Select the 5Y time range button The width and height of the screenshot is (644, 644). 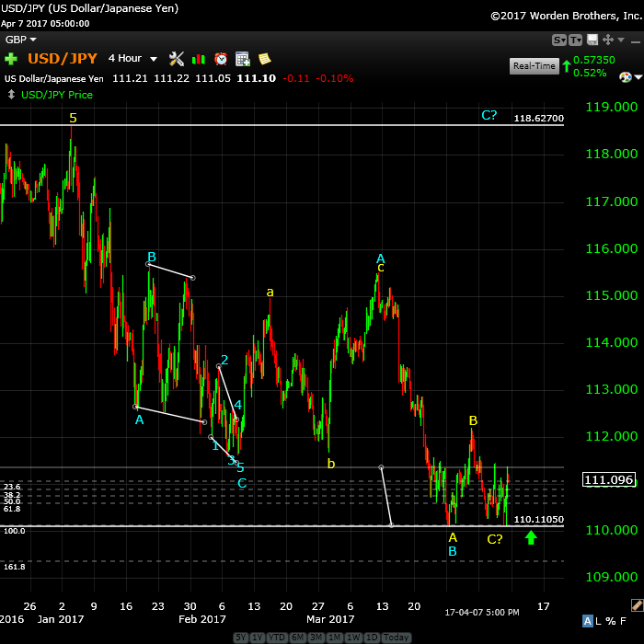tap(241, 637)
